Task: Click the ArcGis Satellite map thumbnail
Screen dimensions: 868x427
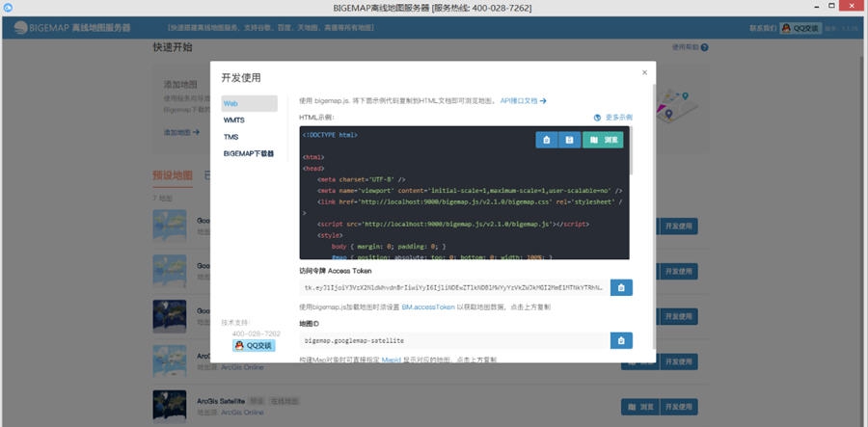Action: pos(170,406)
